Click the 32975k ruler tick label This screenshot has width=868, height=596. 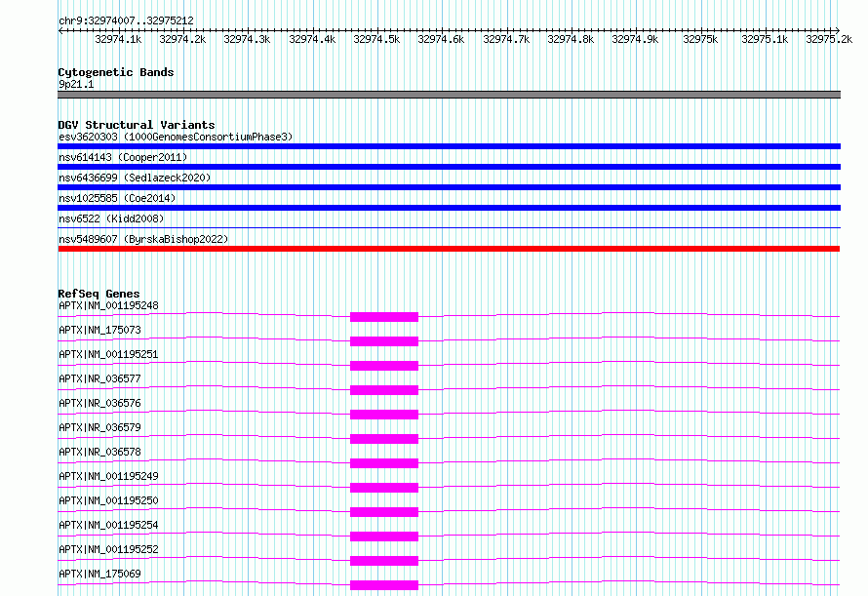[700, 39]
